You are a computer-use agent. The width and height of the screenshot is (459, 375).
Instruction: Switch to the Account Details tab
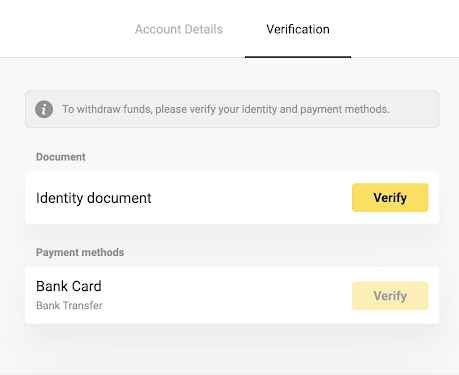point(179,29)
